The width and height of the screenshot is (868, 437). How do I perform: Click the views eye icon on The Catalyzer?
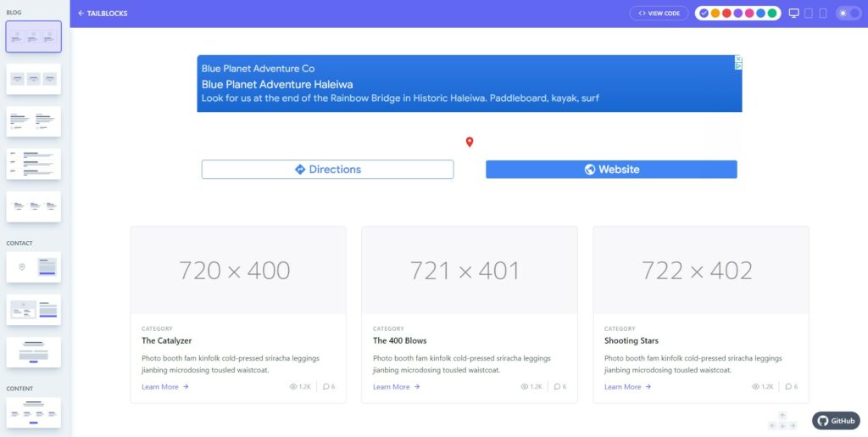click(x=292, y=387)
